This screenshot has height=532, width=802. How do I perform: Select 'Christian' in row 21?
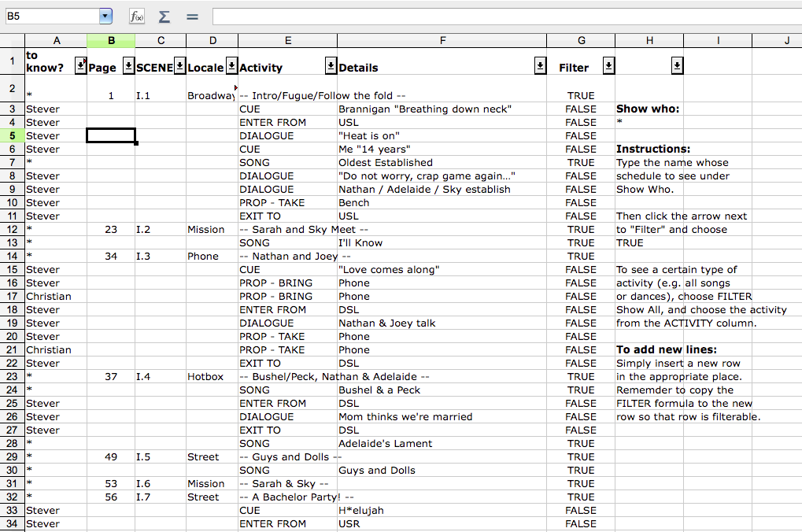click(56, 350)
